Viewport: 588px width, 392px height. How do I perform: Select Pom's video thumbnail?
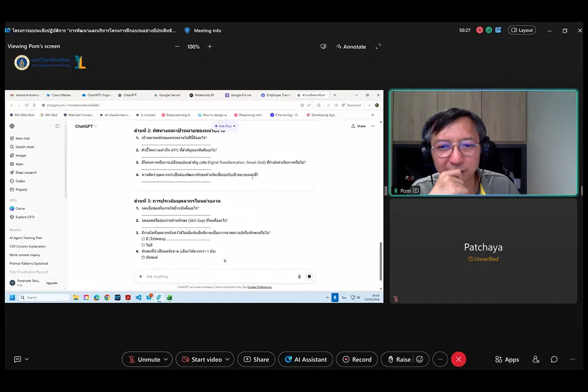point(483,143)
